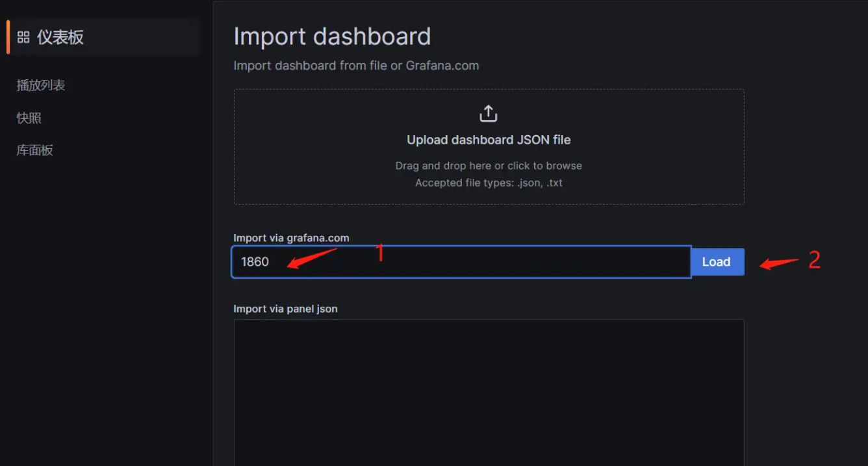The height and width of the screenshot is (466, 868).
Task: Click the "Import via panel json" label
Action: click(x=285, y=309)
